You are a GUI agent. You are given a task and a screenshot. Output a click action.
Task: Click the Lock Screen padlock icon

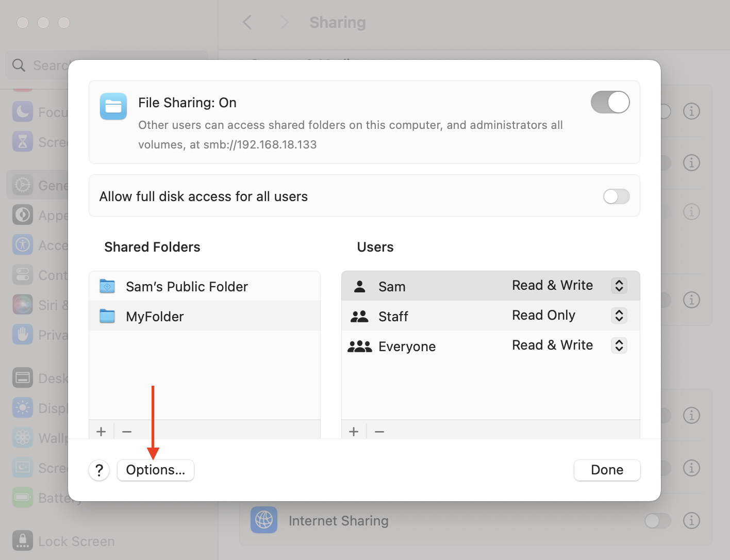23,541
